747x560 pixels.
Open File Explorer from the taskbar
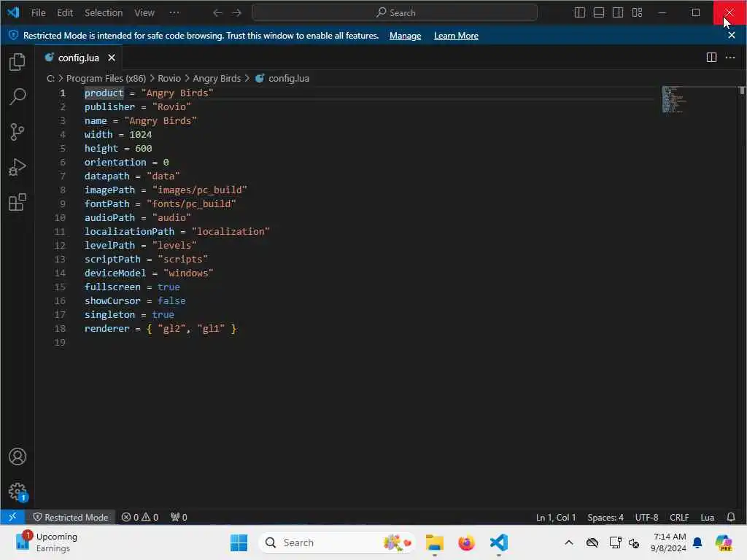tap(435, 542)
